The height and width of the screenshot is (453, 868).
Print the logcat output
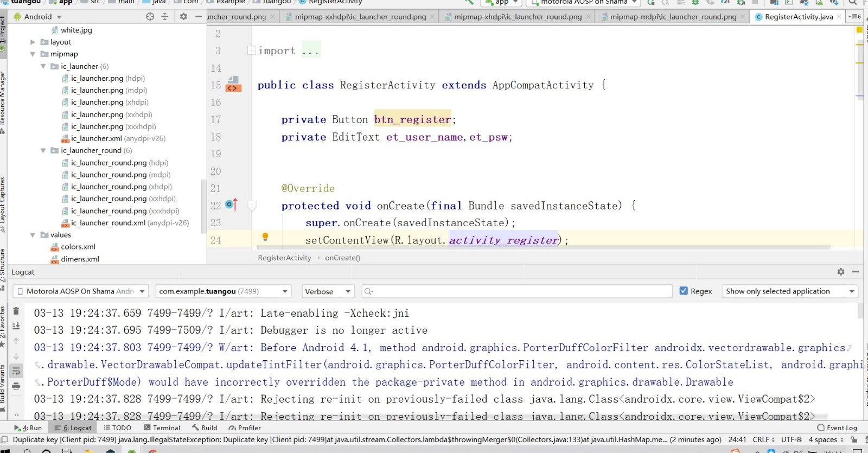click(x=16, y=386)
